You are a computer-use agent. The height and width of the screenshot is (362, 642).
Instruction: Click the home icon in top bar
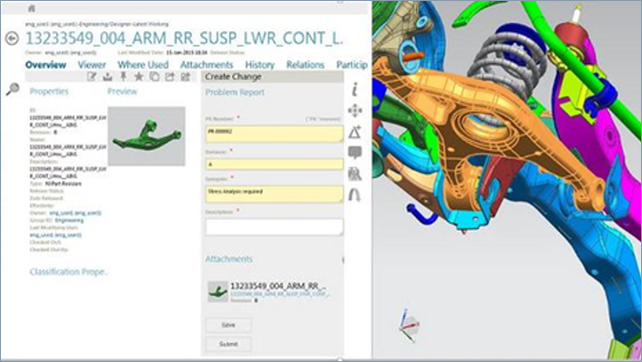[32, 8]
